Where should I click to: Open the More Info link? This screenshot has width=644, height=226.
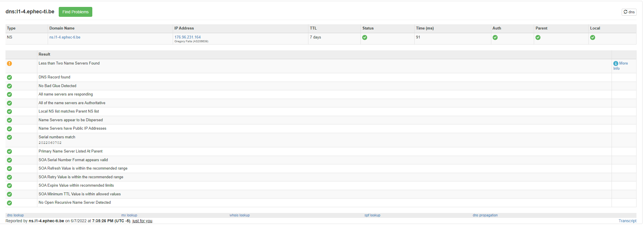621,66
